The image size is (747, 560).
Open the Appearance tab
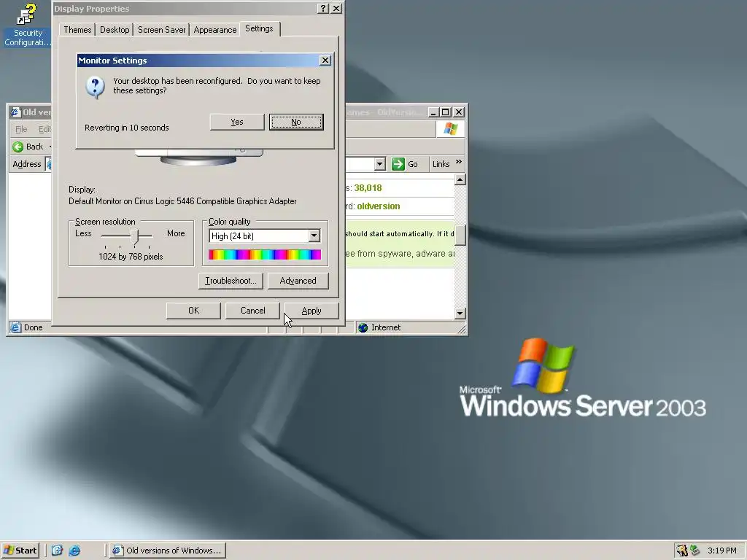click(x=215, y=29)
